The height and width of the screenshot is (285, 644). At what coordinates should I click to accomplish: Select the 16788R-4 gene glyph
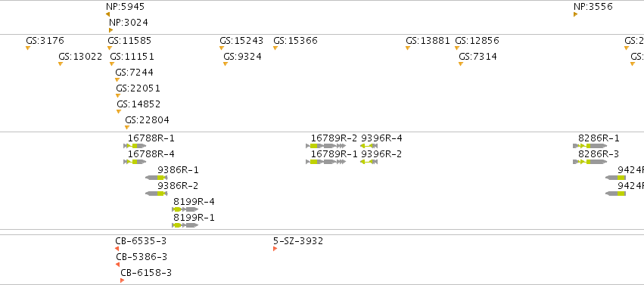point(135,162)
